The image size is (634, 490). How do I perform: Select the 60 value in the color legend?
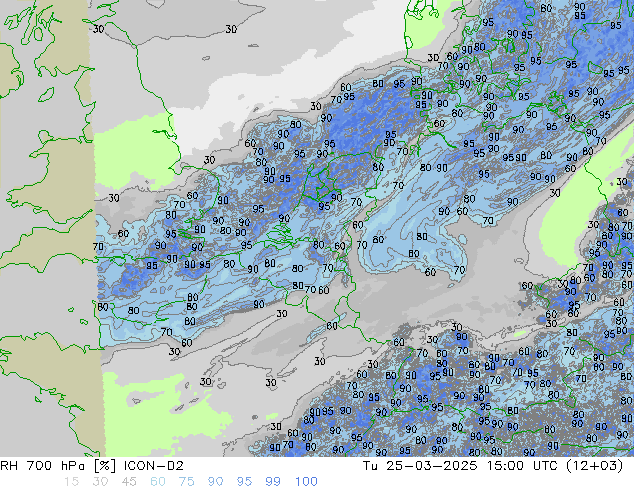(x=158, y=482)
